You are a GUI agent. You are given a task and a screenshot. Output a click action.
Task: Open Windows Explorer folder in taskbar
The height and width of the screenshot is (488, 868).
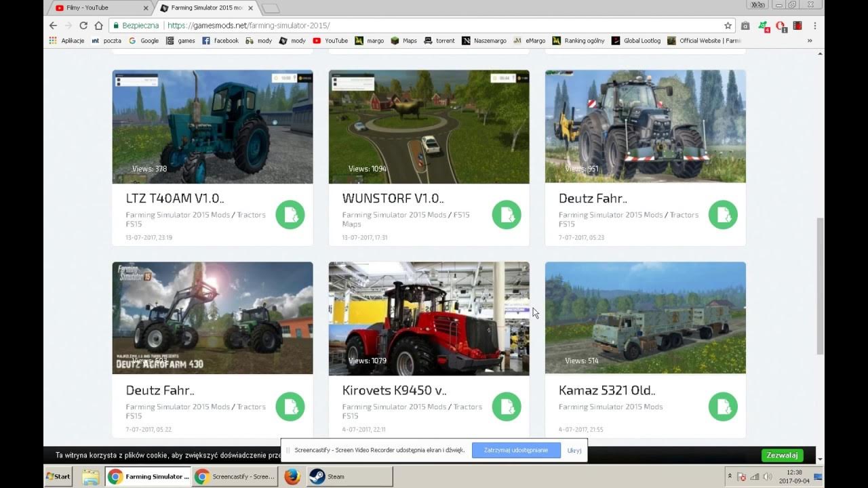coord(91,476)
